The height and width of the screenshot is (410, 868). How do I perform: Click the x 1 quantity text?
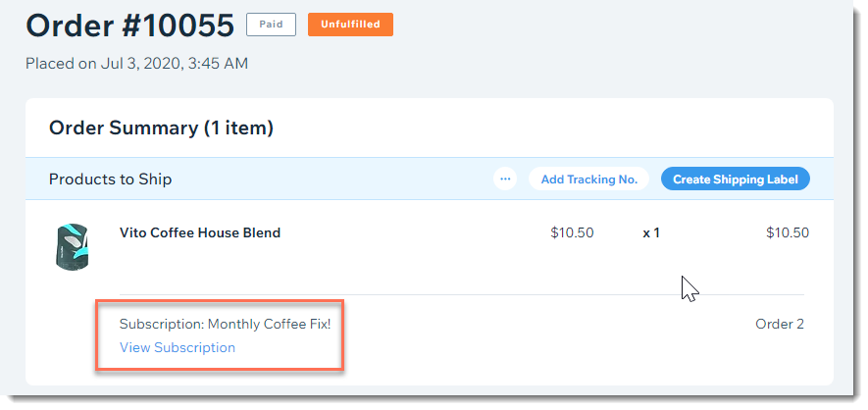(651, 232)
